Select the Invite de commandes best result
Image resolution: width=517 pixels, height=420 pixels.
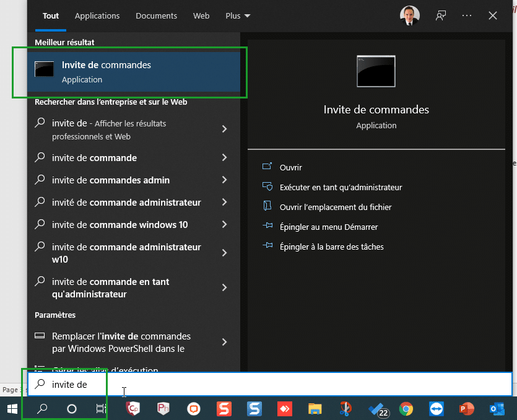[x=134, y=72]
